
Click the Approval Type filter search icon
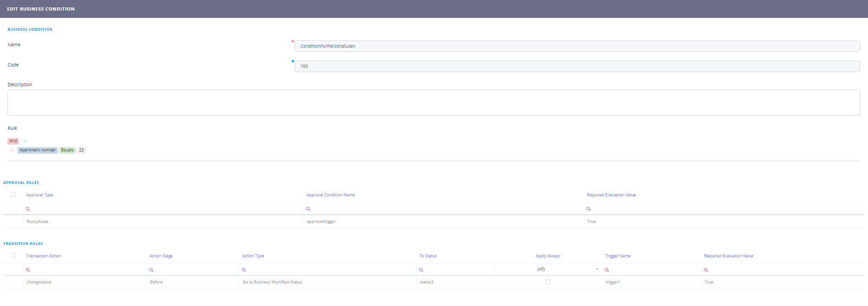pyautogui.click(x=28, y=209)
